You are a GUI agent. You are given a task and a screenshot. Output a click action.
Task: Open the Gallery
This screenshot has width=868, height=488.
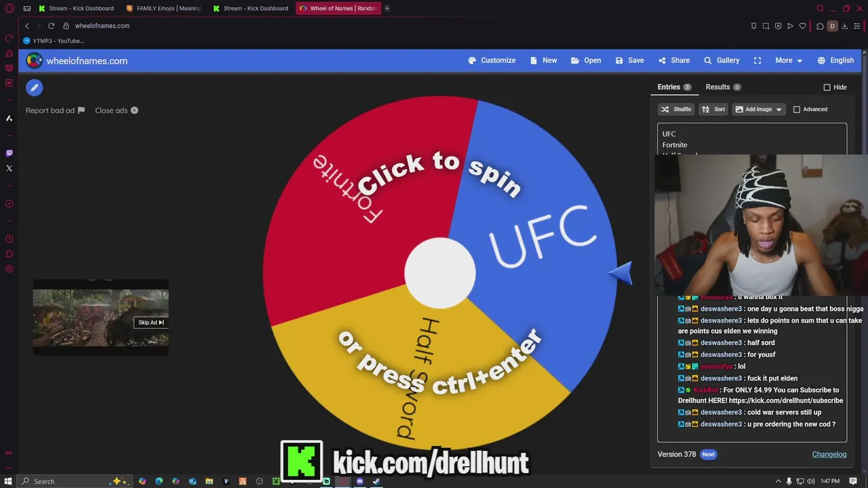pos(722,60)
